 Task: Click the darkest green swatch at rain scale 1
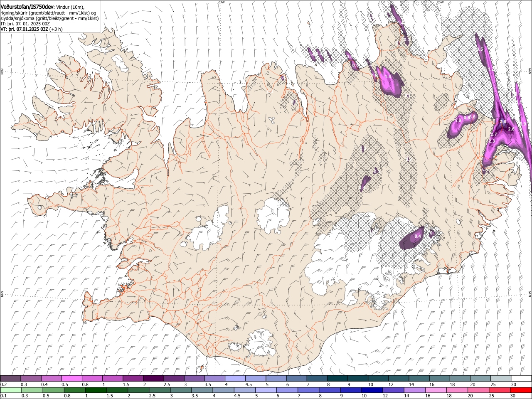(96, 390)
